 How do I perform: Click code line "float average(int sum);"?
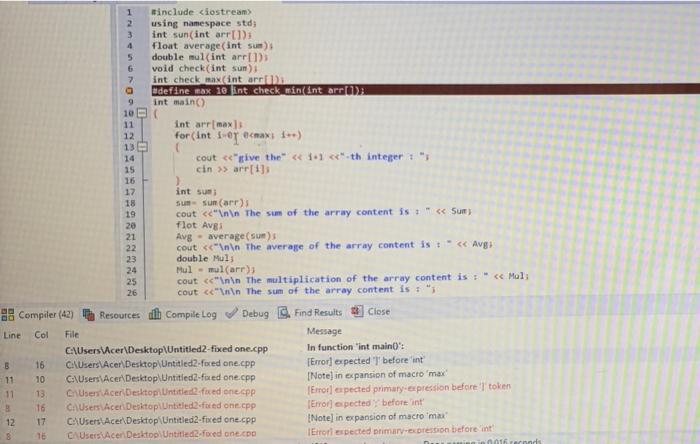click(212, 46)
